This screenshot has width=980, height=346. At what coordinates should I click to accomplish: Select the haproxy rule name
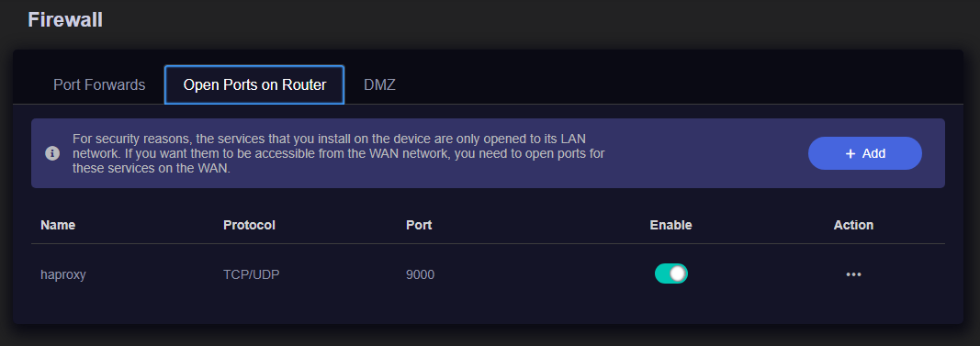pos(63,274)
